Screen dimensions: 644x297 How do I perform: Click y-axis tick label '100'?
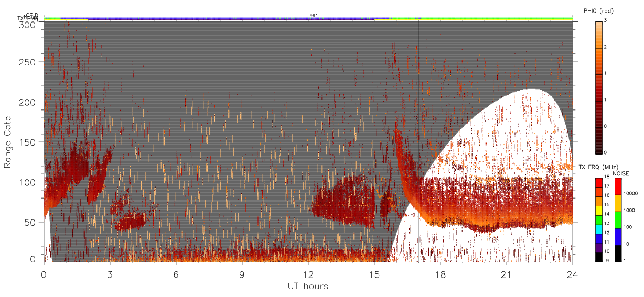27,182
